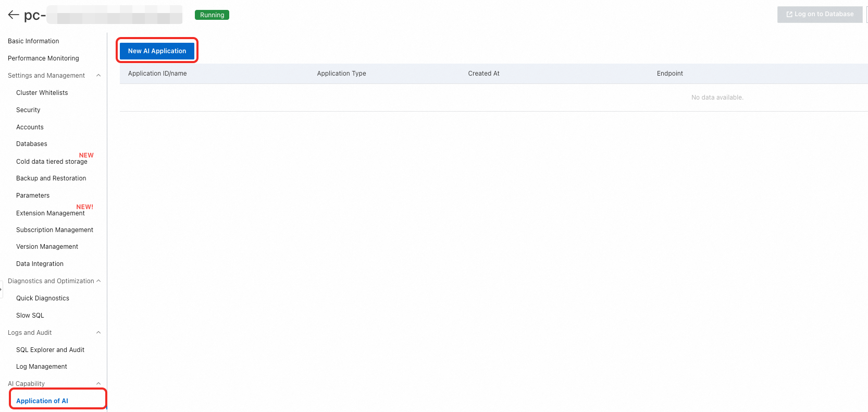Click the sidebar collapse handle
Image resolution: width=868 pixels, height=412 pixels.
2,288
